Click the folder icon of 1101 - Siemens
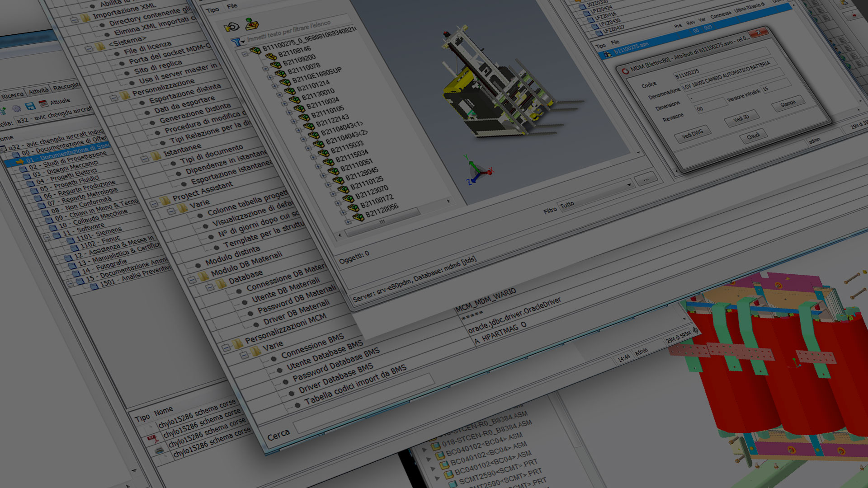This screenshot has height=488, width=868. [x=71, y=240]
